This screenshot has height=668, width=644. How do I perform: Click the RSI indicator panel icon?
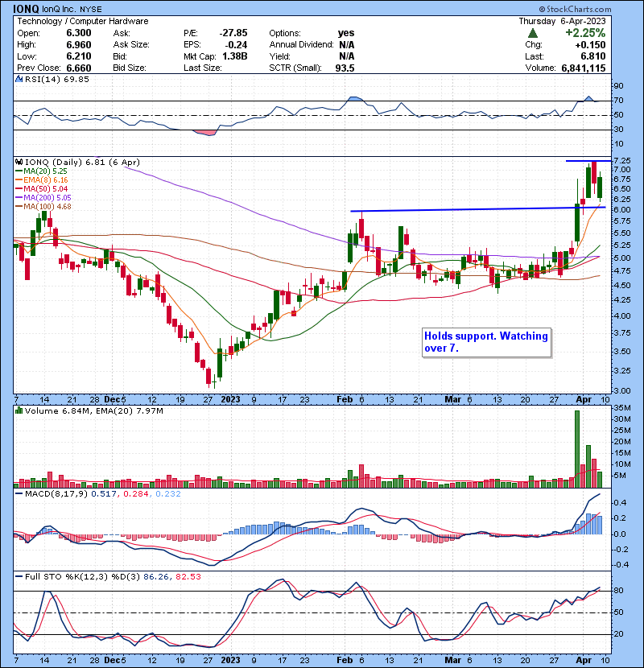coord(19,79)
